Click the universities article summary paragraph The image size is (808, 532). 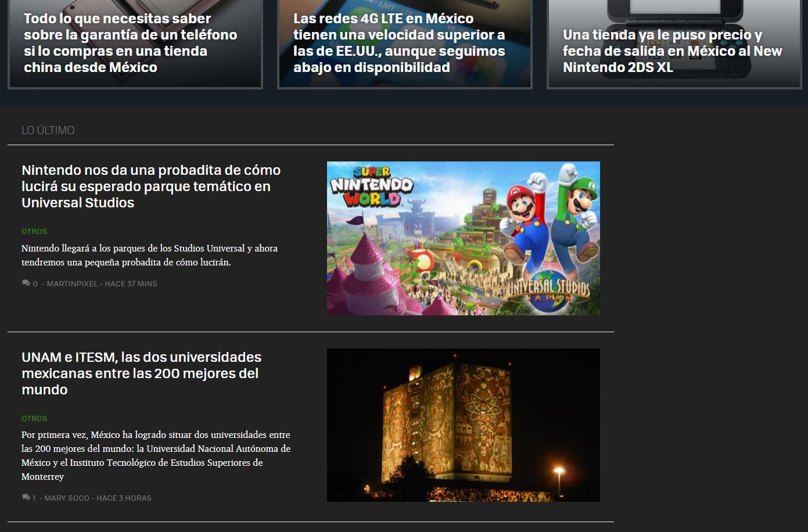(x=156, y=455)
